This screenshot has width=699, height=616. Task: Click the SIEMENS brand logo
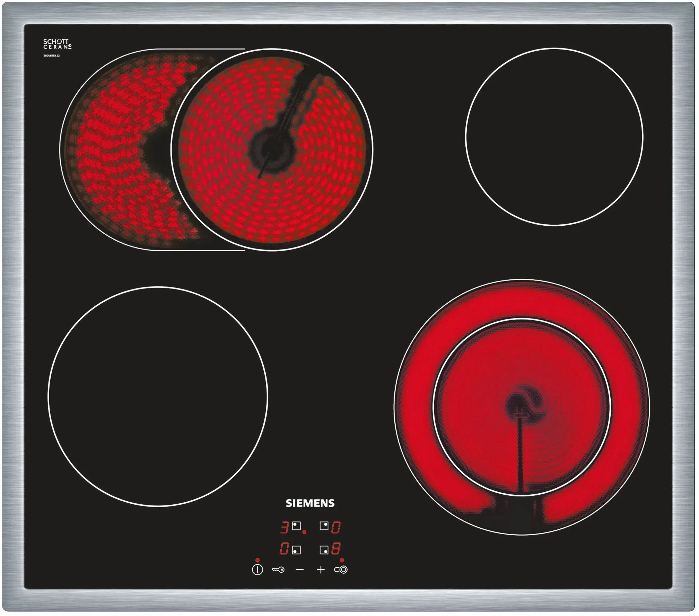310,503
